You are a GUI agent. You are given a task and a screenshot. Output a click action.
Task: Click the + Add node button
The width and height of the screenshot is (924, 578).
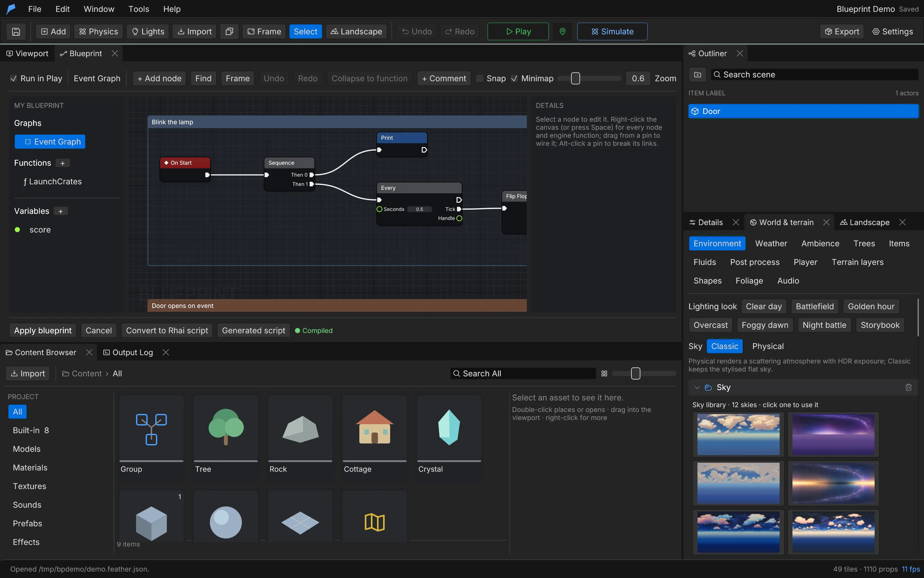[159, 78]
